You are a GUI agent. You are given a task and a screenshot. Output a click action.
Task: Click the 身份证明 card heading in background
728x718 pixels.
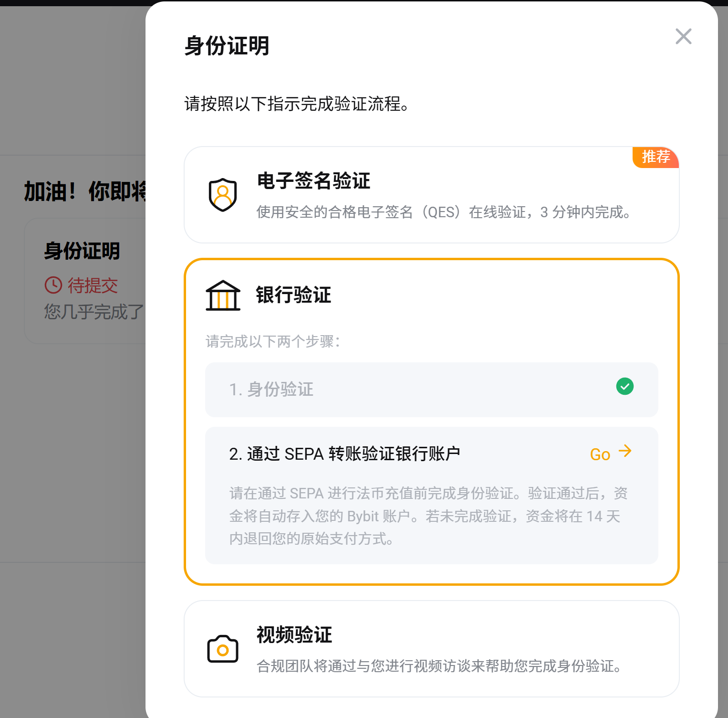[x=82, y=251]
